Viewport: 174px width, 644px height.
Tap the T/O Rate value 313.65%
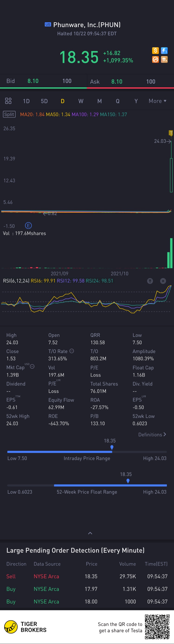[x=58, y=358]
